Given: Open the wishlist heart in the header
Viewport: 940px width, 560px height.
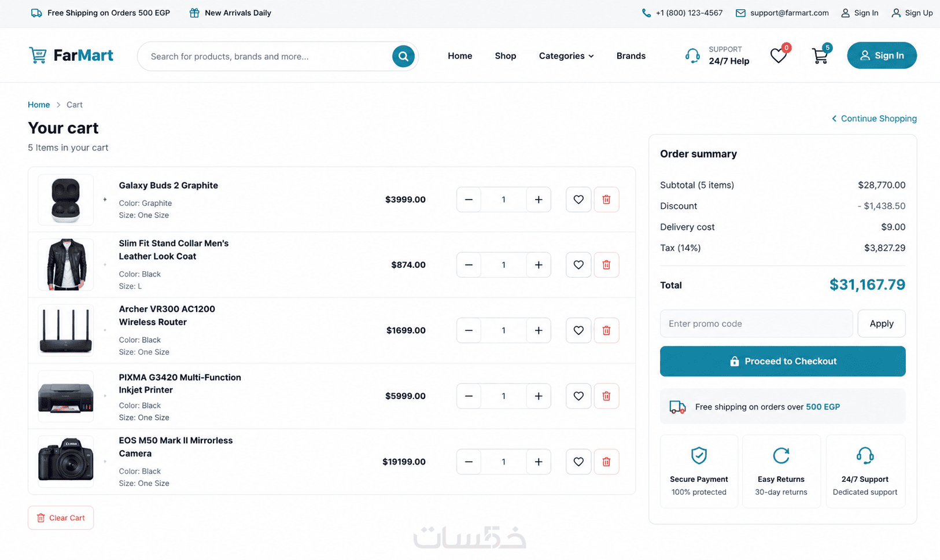Looking at the screenshot, I should (779, 56).
